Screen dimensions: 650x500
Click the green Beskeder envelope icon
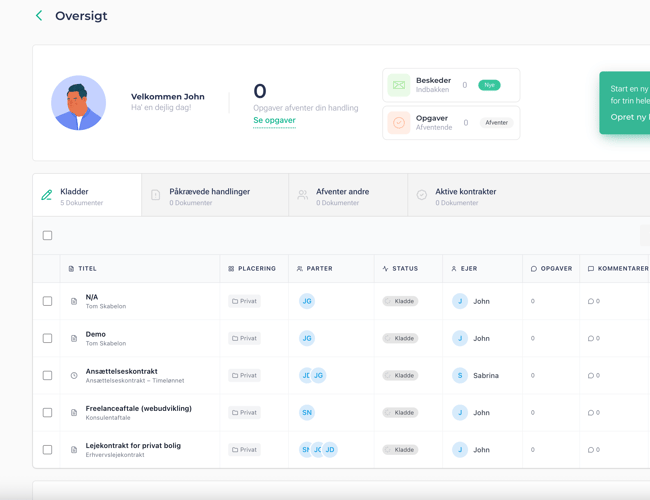399,85
